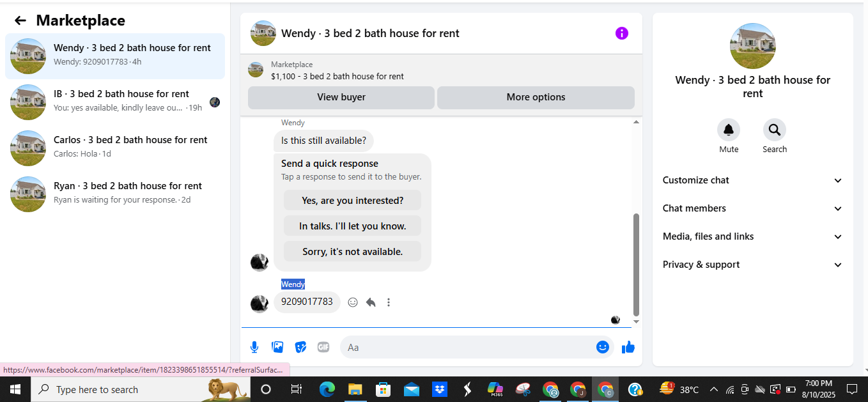
Task: Open the sticker picker icon
Action: point(300,347)
